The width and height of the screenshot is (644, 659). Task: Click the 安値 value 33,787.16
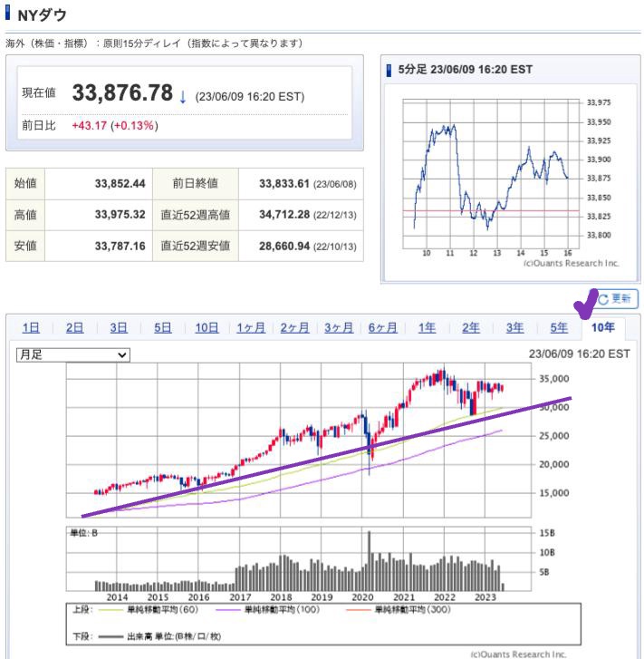pyautogui.click(x=120, y=246)
